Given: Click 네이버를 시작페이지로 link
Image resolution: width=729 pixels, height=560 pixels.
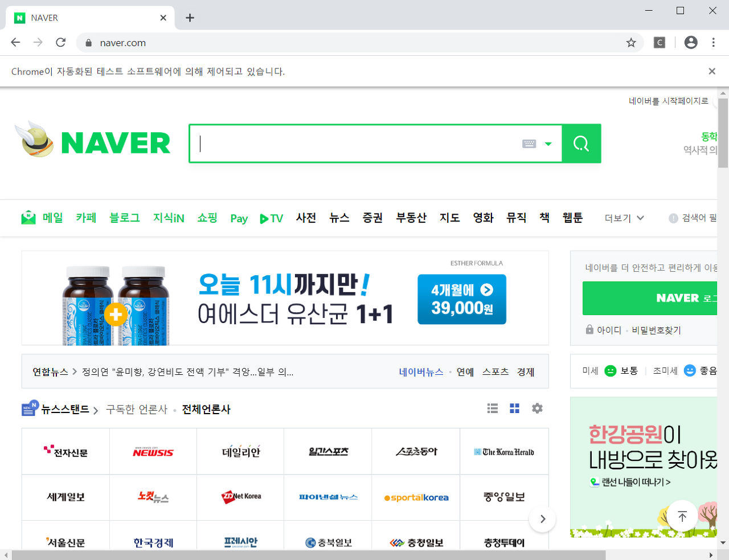Looking at the screenshot, I should point(669,101).
